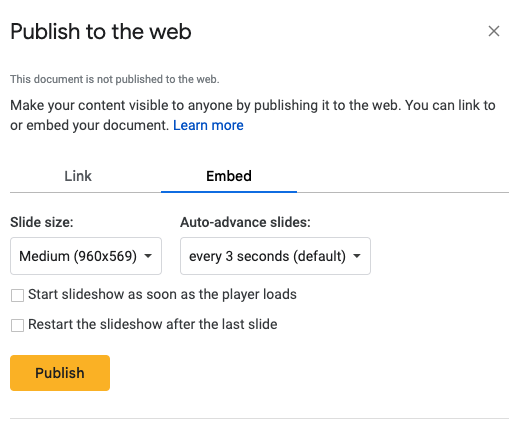Click the Make your content visible description
509x425 pixels.
click(253, 115)
